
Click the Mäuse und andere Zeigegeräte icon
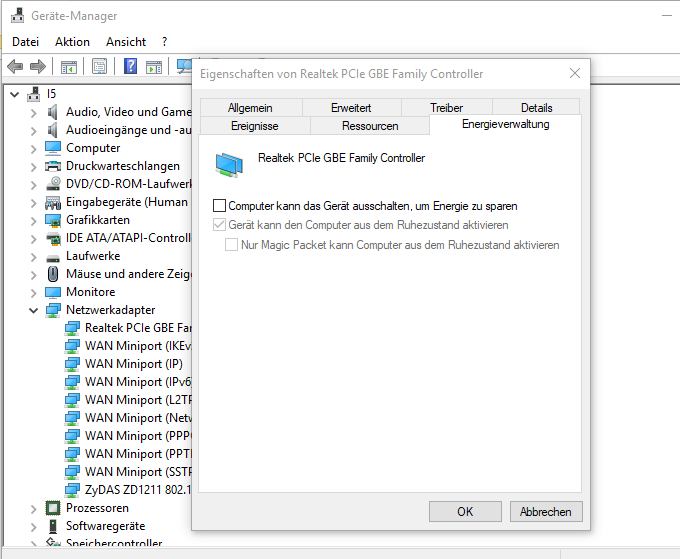point(53,274)
